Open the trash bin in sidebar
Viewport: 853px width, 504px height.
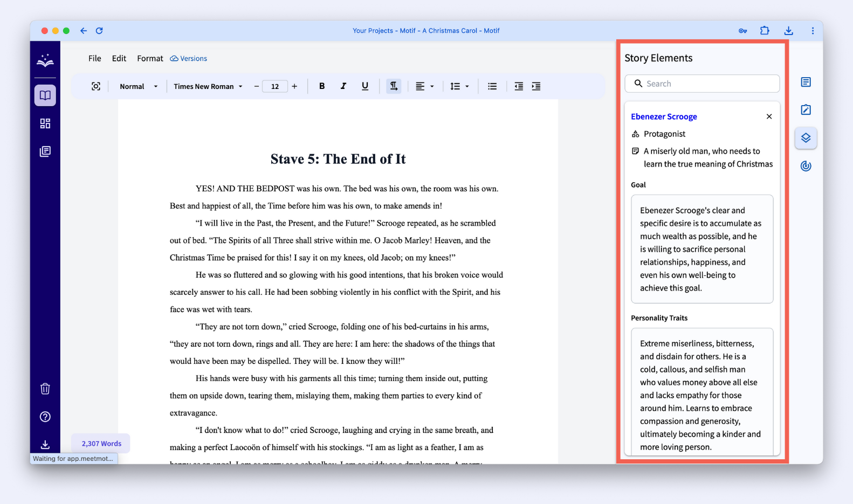pyautogui.click(x=45, y=389)
